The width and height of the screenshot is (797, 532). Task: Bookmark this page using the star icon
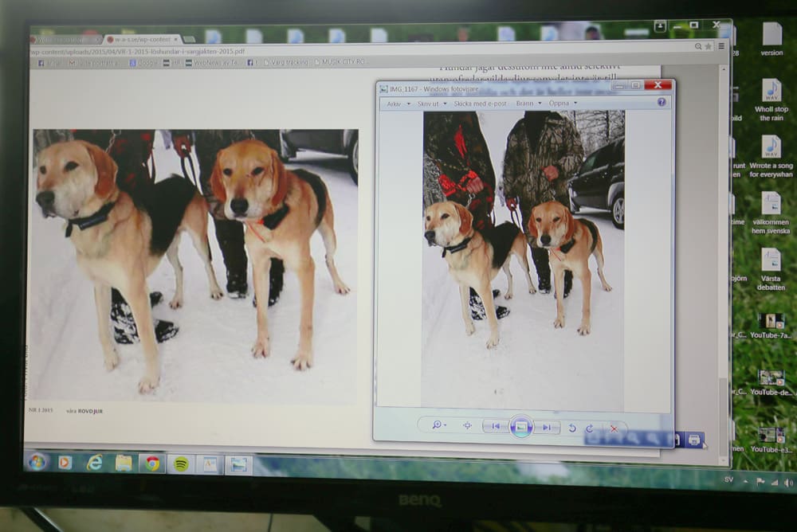pyautogui.click(x=708, y=46)
